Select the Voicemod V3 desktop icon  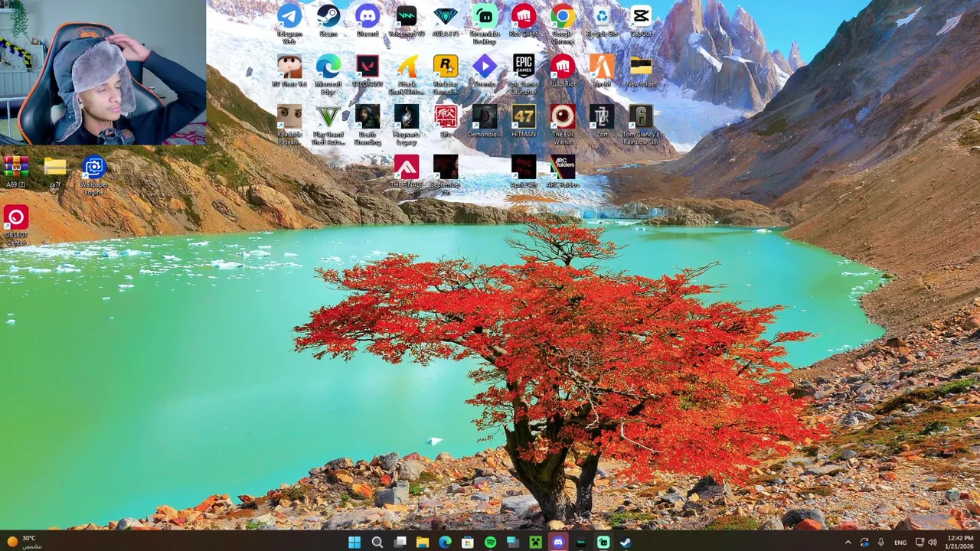coord(407,21)
